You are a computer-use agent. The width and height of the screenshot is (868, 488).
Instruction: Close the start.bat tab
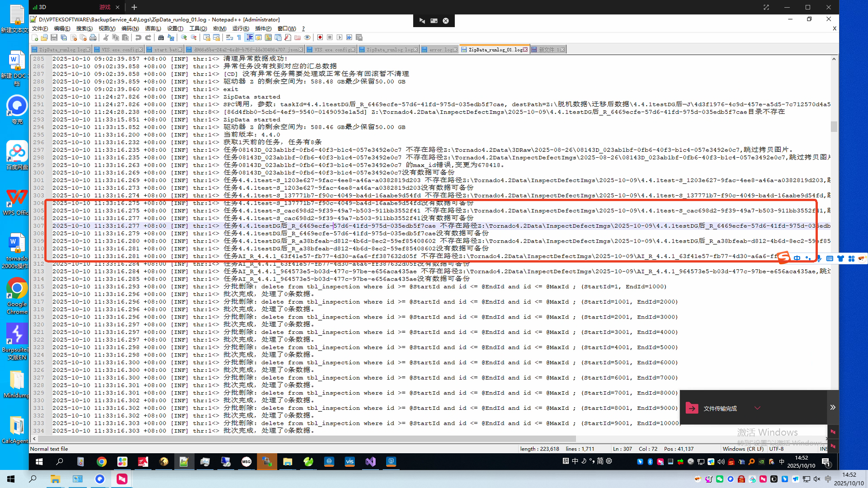pyautogui.click(x=180, y=50)
